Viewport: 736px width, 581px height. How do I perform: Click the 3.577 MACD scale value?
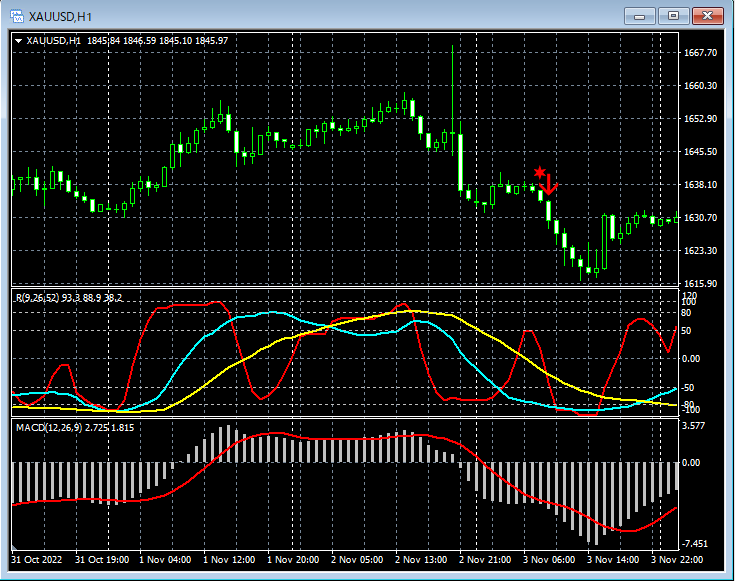(x=693, y=426)
